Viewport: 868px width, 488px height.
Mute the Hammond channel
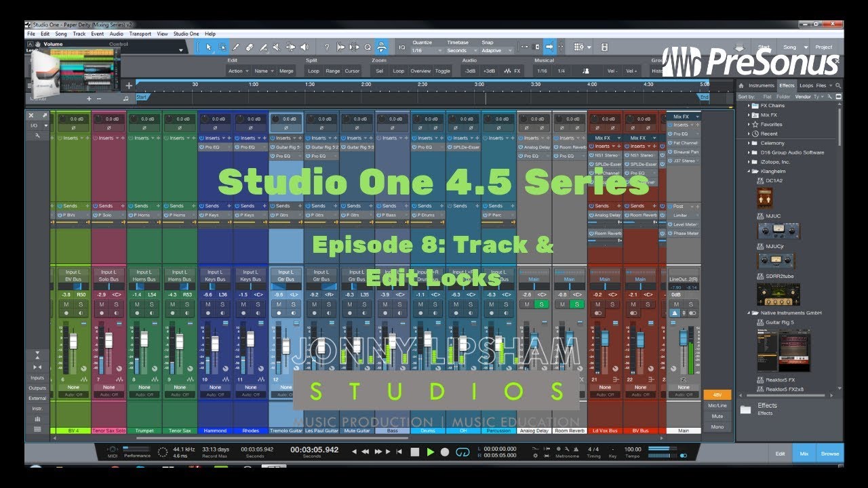[x=208, y=305]
